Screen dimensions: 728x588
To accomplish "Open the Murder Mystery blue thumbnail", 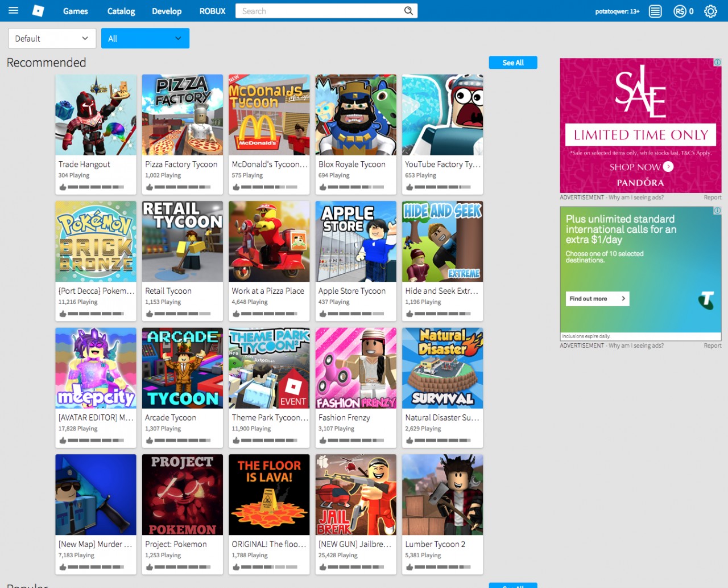I will pos(96,495).
